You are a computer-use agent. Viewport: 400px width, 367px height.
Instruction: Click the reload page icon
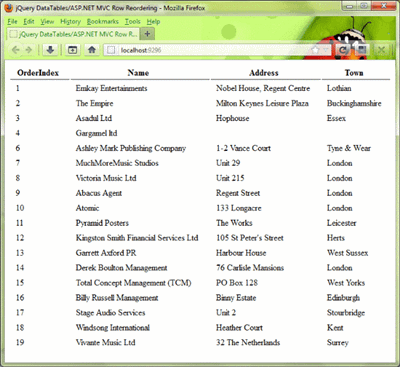coord(342,50)
